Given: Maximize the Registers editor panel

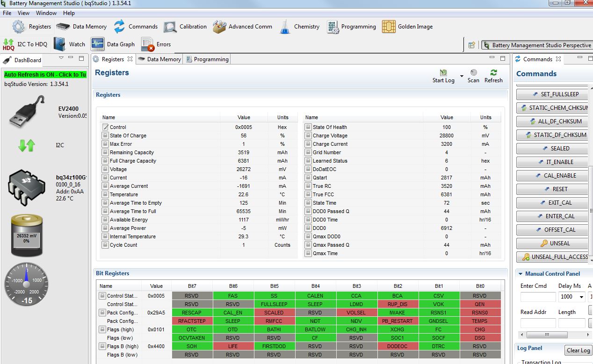Looking at the screenshot, I should tap(503, 58).
